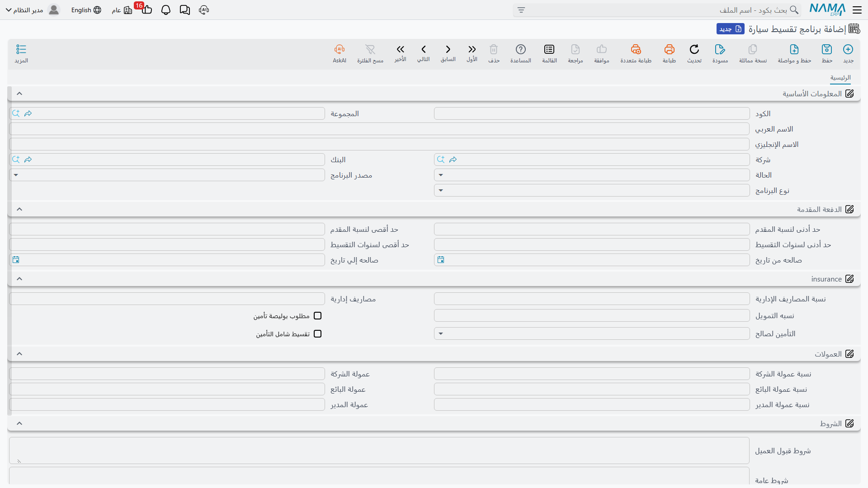The width and height of the screenshot is (868, 488).
Task: Collapse the الدفعة المقدمة section
Action: [19, 209]
